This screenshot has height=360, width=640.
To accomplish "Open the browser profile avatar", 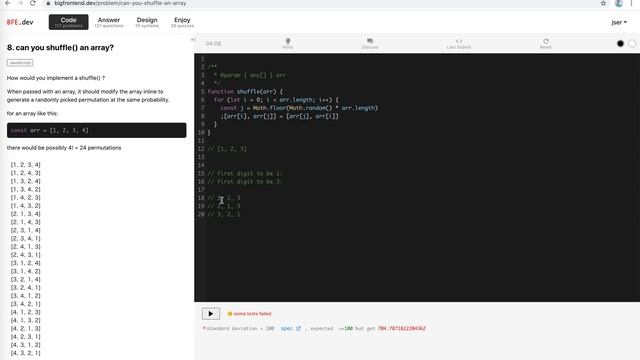I will click(x=619, y=3).
